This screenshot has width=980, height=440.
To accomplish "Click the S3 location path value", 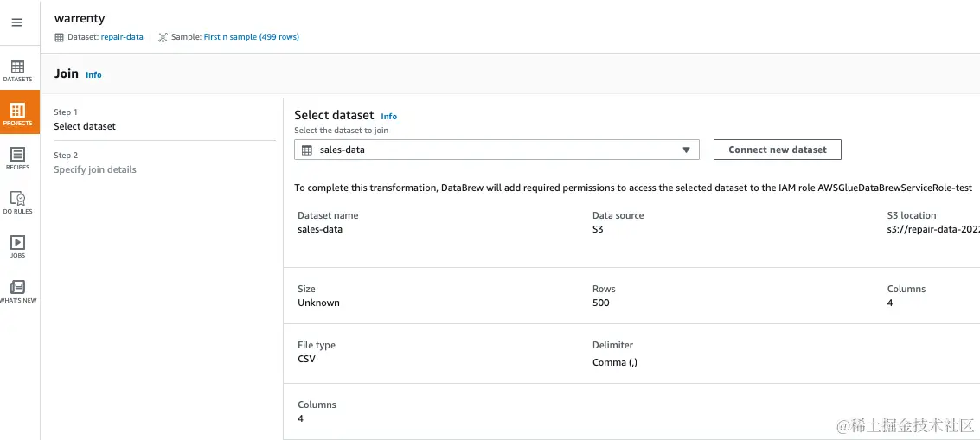I will (926, 229).
